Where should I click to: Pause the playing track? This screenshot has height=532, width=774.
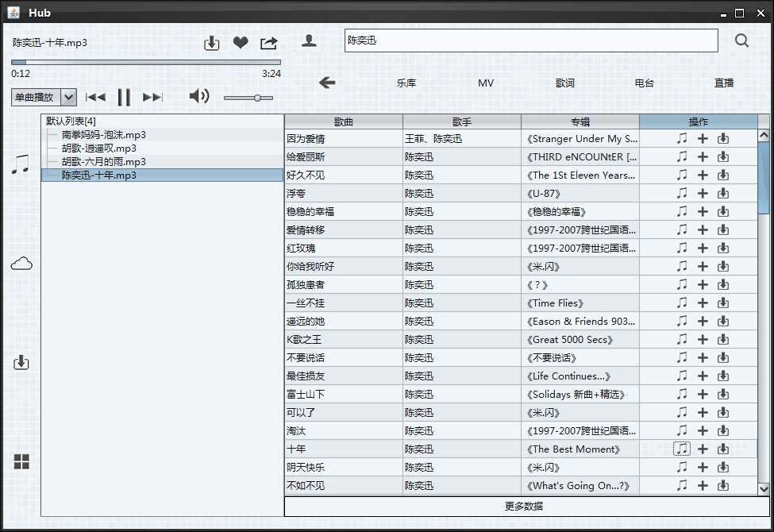124,97
